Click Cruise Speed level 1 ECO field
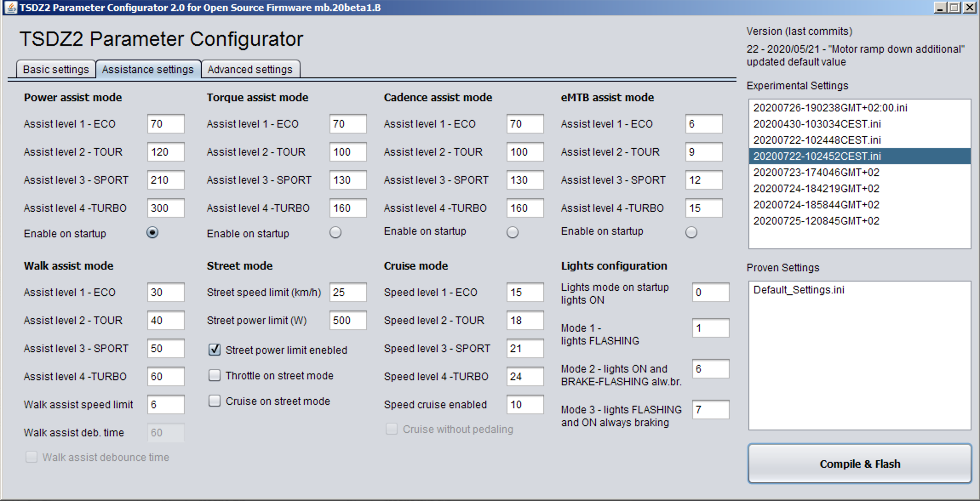Viewport: 980px width, 501px height. [525, 292]
